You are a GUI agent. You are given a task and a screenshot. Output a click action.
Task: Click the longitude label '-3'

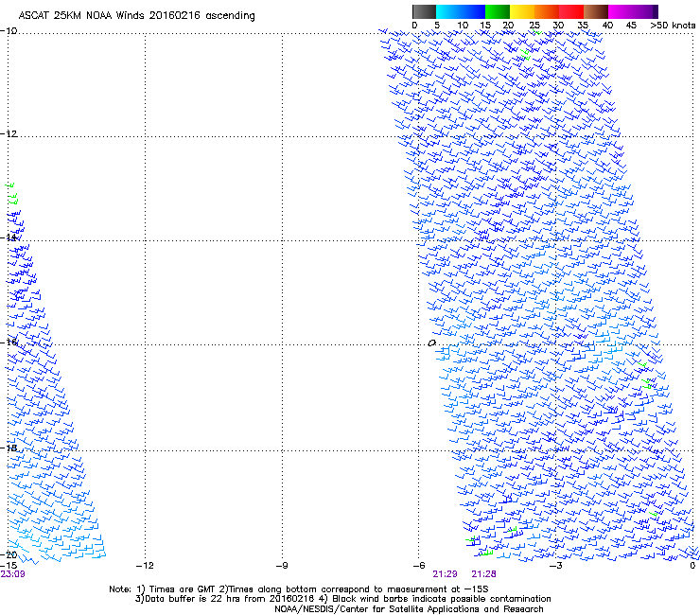pyautogui.click(x=556, y=566)
